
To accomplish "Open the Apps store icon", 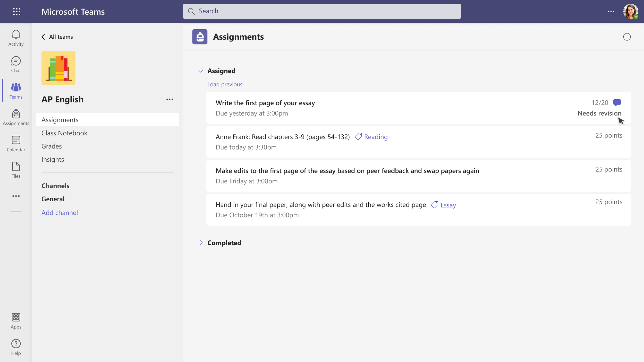I will tap(16, 321).
